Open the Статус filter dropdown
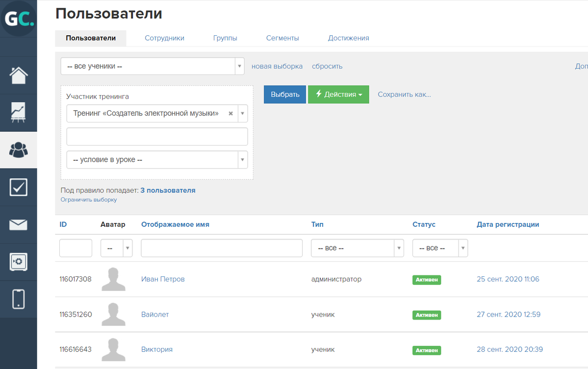Screen dimensions: 588x369 point(440,248)
